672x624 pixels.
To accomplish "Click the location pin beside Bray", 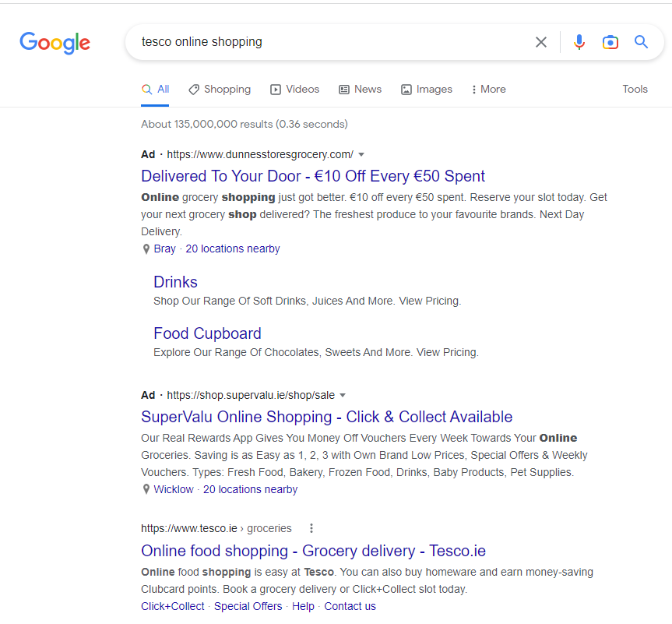I will 146,248.
